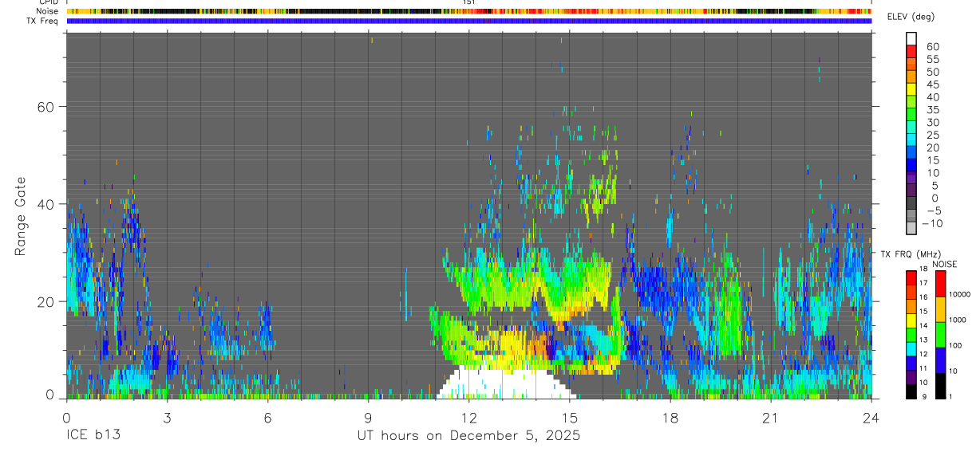Click the '45' value in ELEV legend
Image resolution: width=980 pixels, height=452 pixels.
tap(932, 85)
